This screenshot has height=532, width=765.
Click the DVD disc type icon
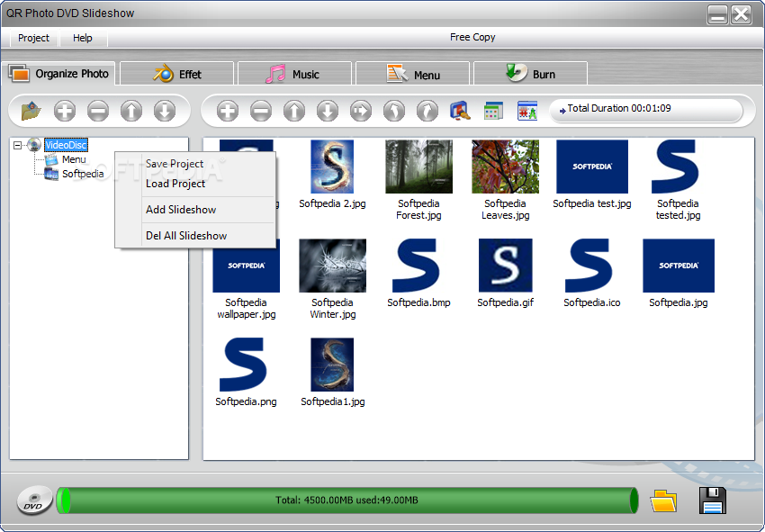pyautogui.click(x=34, y=500)
